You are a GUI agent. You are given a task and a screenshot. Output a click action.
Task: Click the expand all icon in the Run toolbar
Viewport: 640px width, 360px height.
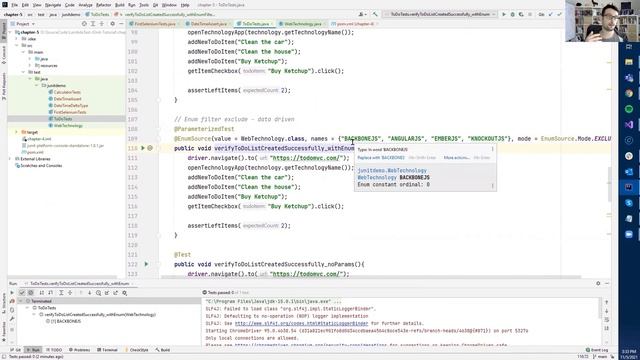click(x=61, y=293)
